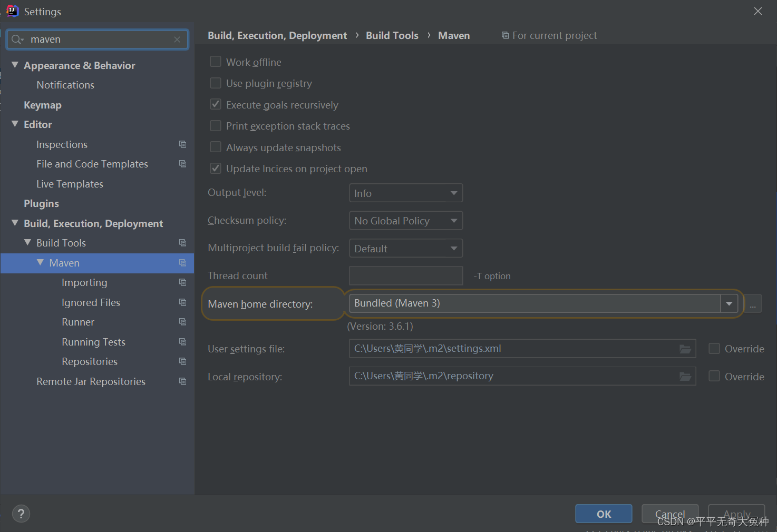
Task: Click the project icon beside Importing
Action: [x=182, y=282]
